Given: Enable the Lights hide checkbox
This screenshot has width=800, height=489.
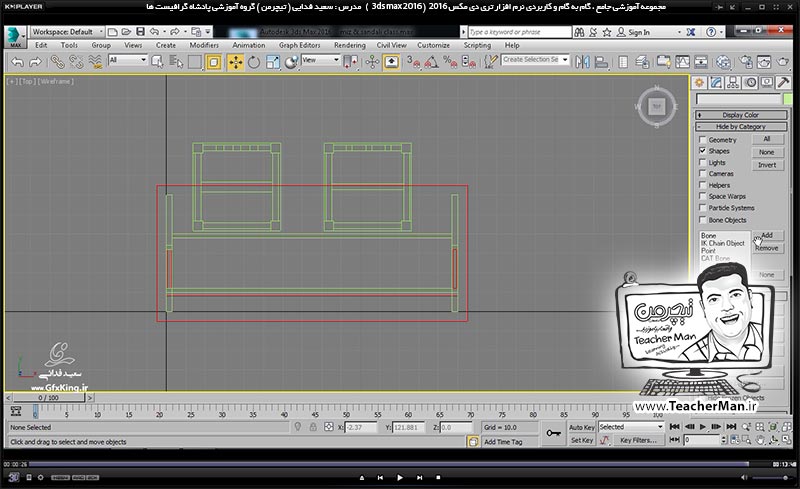Looking at the screenshot, I should [703, 162].
